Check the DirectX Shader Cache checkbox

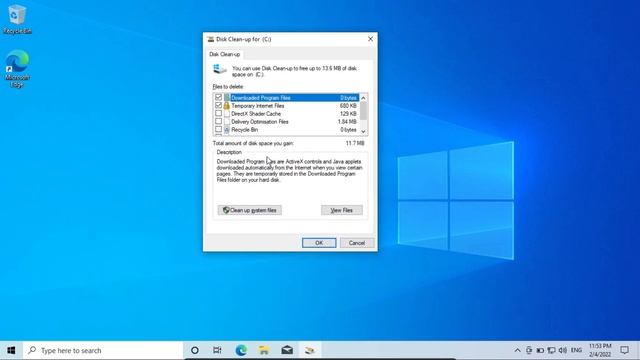(x=218, y=113)
